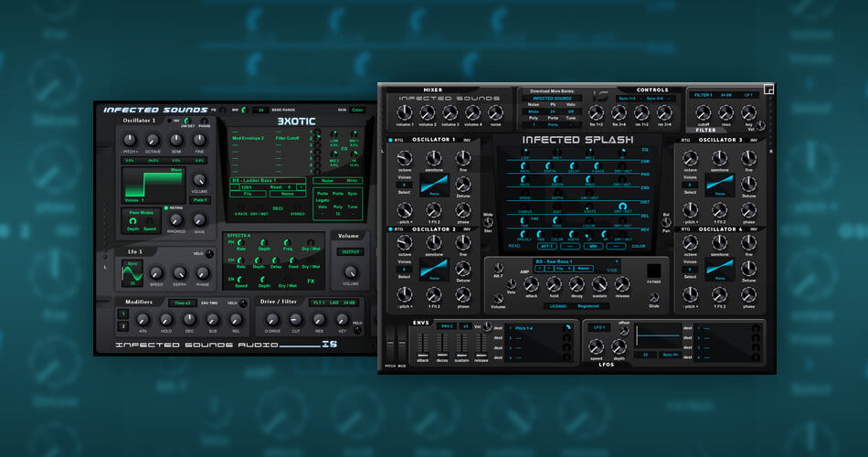Select the REV effect row tab in Infected Splash

coord(645,229)
